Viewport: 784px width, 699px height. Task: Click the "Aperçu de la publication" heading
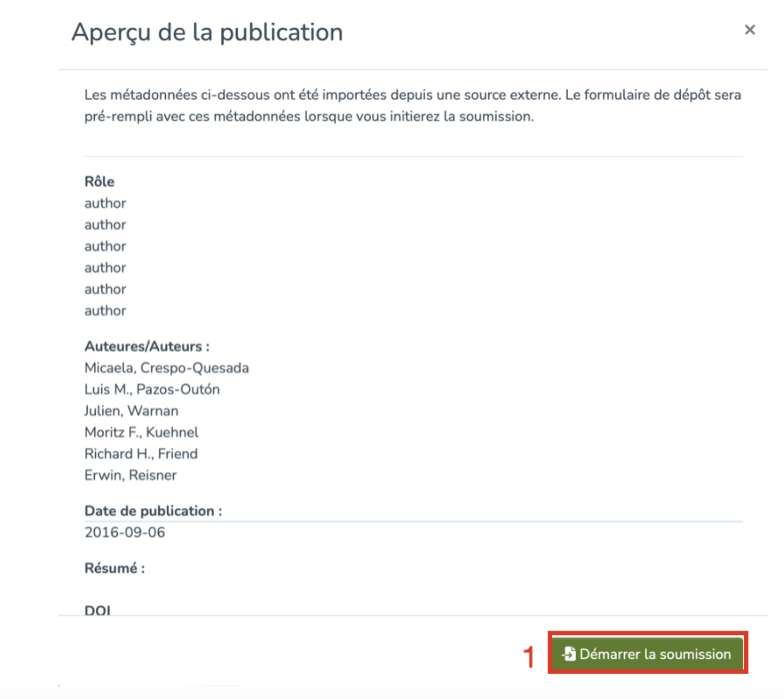tap(207, 33)
